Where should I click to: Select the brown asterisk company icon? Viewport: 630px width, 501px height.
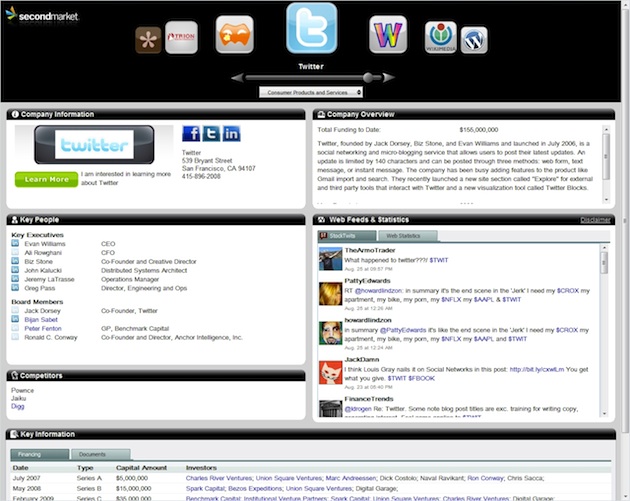coord(148,40)
